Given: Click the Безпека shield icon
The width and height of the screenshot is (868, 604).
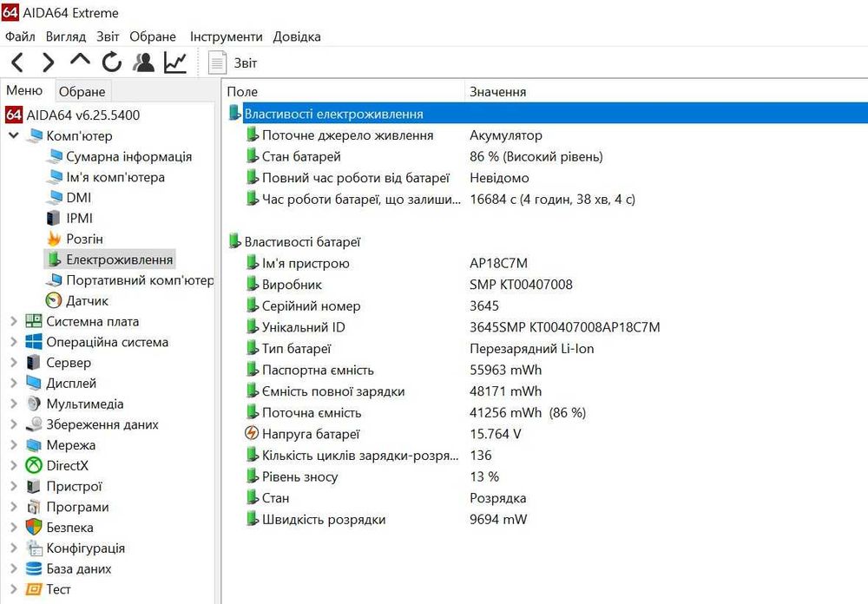Looking at the screenshot, I should tap(34, 527).
